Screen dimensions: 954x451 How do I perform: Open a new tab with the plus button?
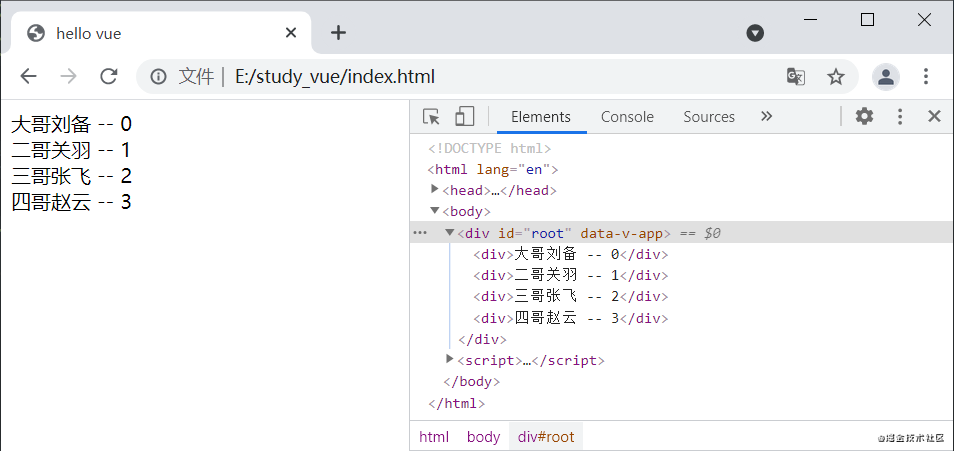point(338,33)
